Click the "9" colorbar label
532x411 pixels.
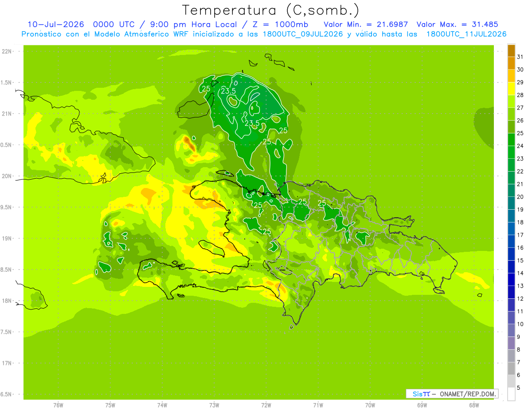point(518,337)
